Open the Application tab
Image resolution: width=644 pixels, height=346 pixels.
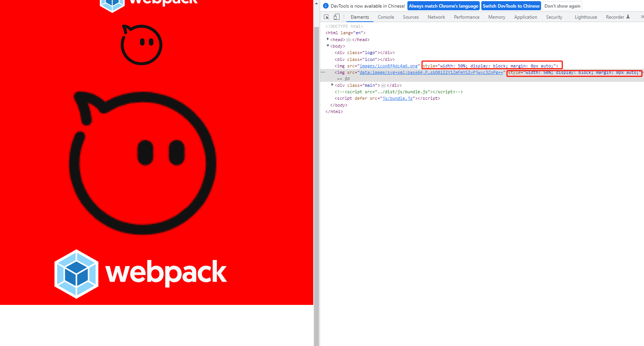(x=525, y=17)
